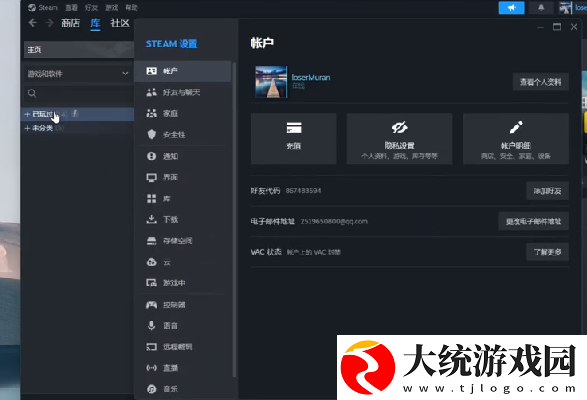Click the settings sidebar scrollbar

[x=234, y=219]
